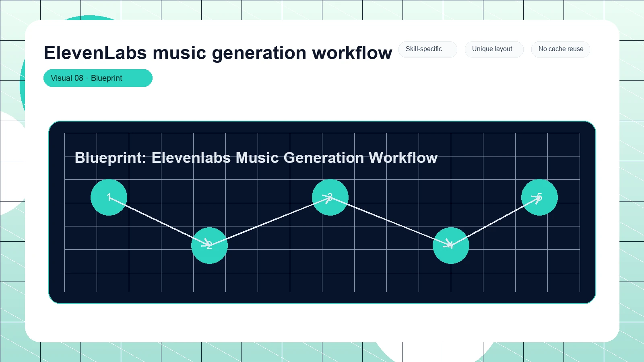The width and height of the screenshot is (644, 362).
Task: Click workflow node 1 circle
Action: pos(109,197)
